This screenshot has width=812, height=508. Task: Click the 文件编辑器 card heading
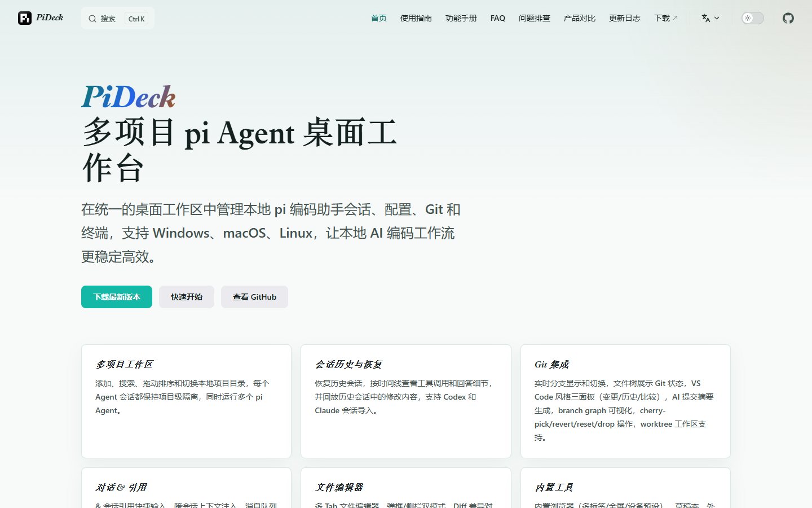339,487
